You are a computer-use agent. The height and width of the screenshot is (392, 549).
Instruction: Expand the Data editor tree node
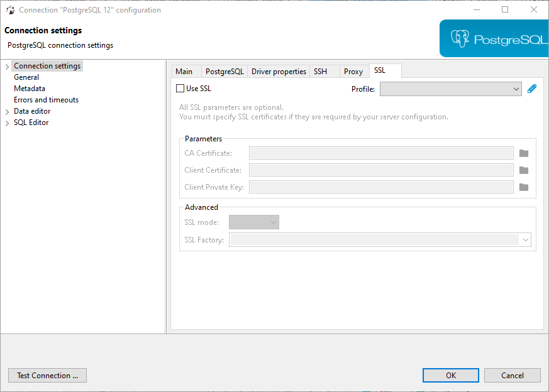pyautogui.click(x=8, y=112)
